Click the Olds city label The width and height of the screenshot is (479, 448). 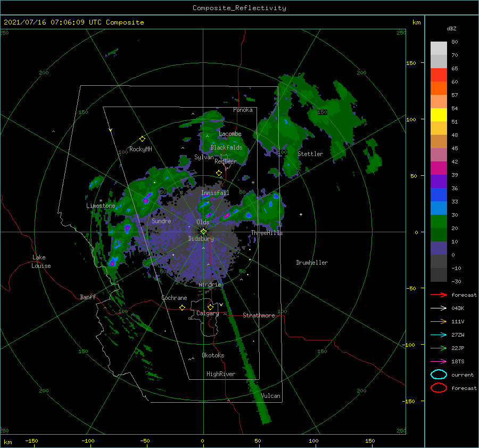pyautogui.click(x=203, y=222)
